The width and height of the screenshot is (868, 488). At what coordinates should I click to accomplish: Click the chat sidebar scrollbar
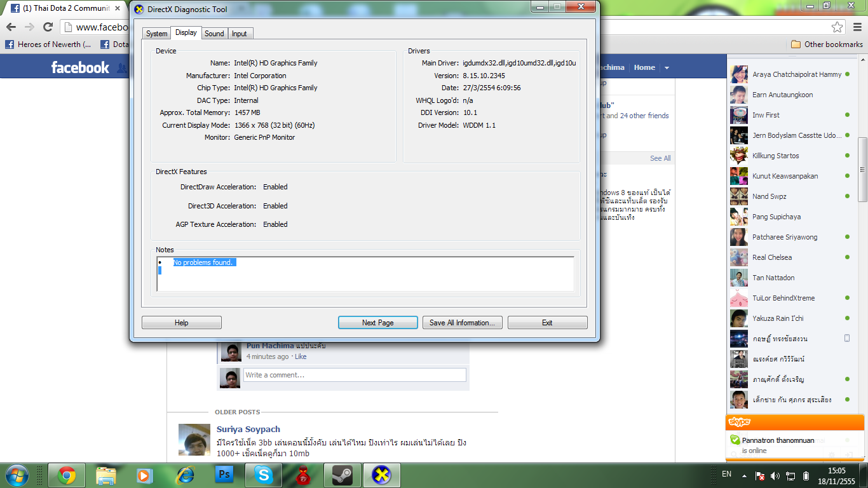click(862, 170)
